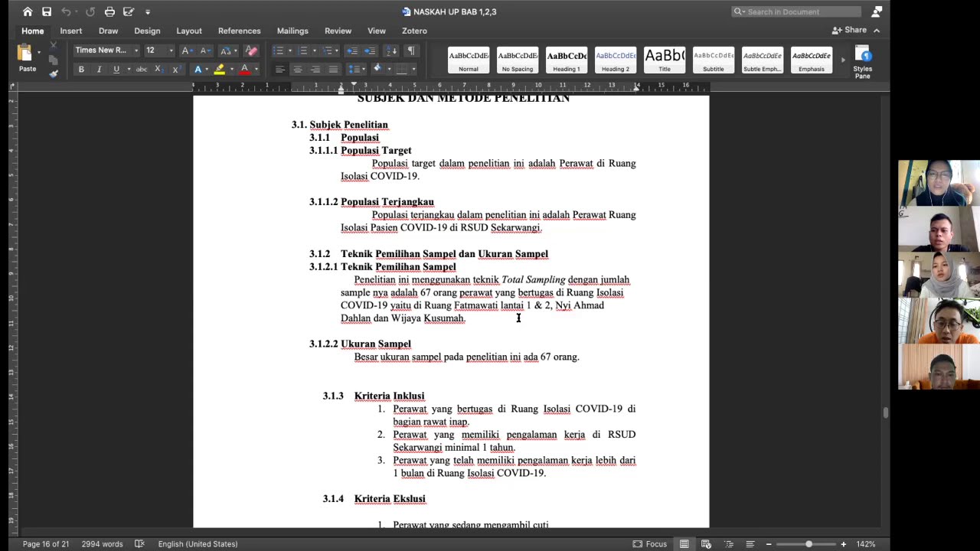Open the Styles Pane

pyautogui.click(x=863, y=62)
